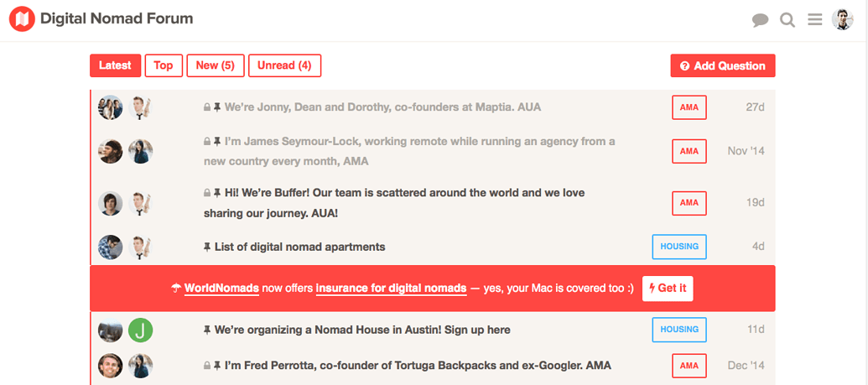Open the chat bubble notifications icon

tap(761, 20)
